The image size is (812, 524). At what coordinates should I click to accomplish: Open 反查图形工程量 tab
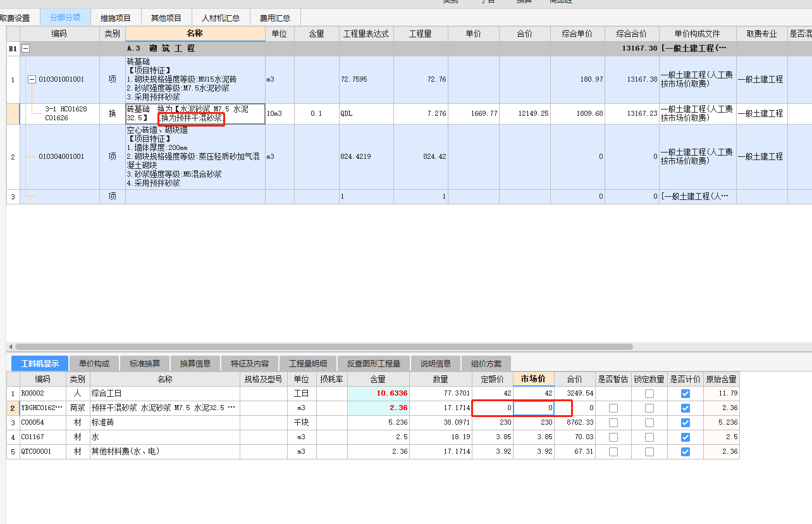click(374, 363)
